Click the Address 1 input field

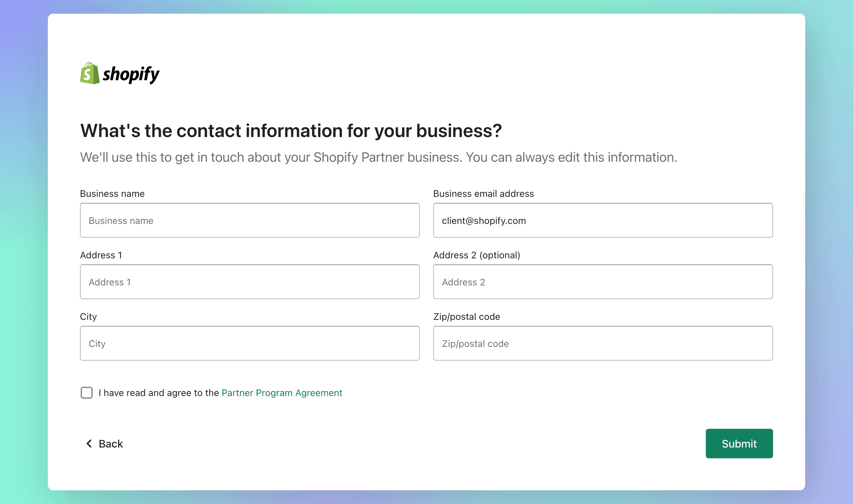point(250,282)
